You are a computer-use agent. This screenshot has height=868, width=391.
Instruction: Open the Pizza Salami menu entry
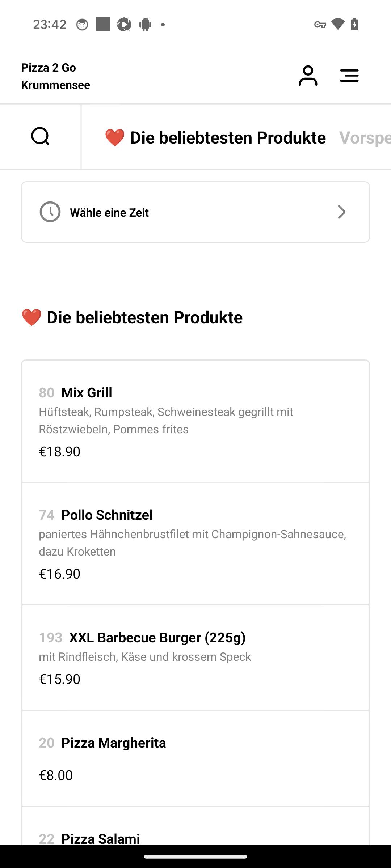point(195,826)
